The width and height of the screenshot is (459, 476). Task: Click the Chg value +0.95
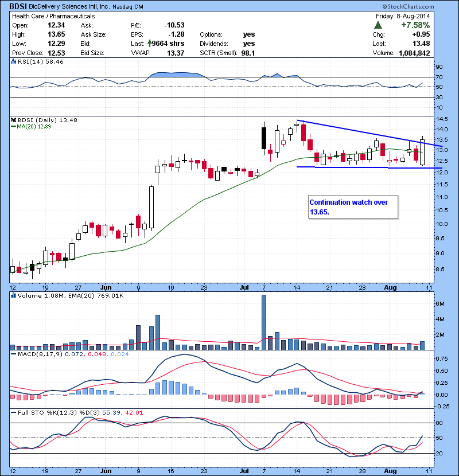421,34
